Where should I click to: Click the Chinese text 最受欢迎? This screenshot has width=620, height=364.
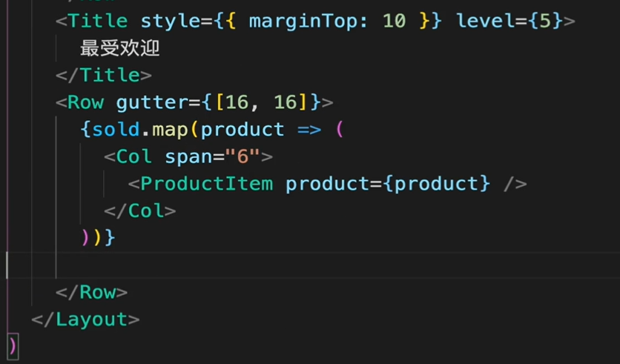(120, 48)
